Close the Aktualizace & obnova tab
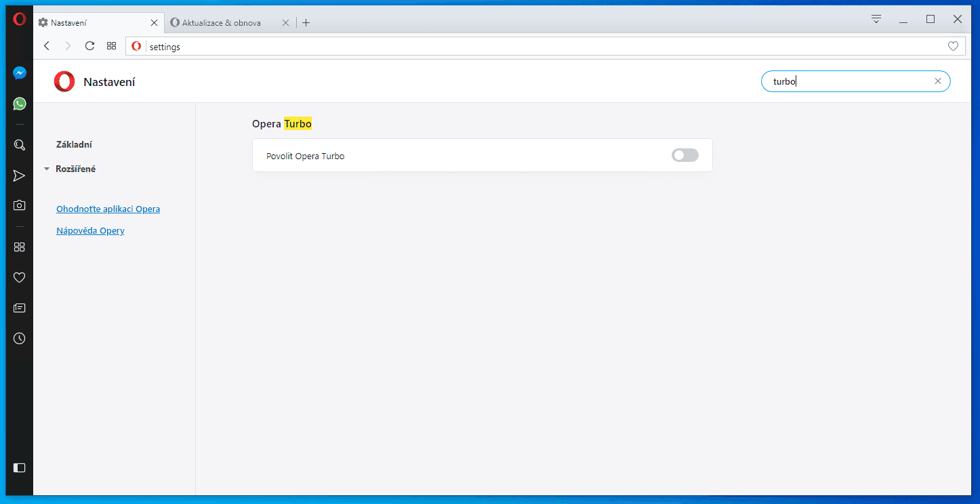980x504 pixels. 285,23
